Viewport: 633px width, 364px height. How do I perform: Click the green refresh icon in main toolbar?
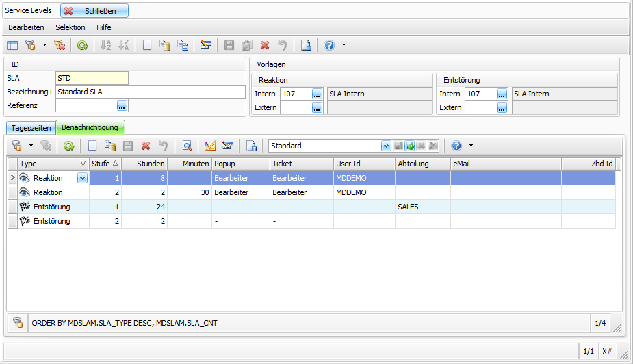point(82,45)
